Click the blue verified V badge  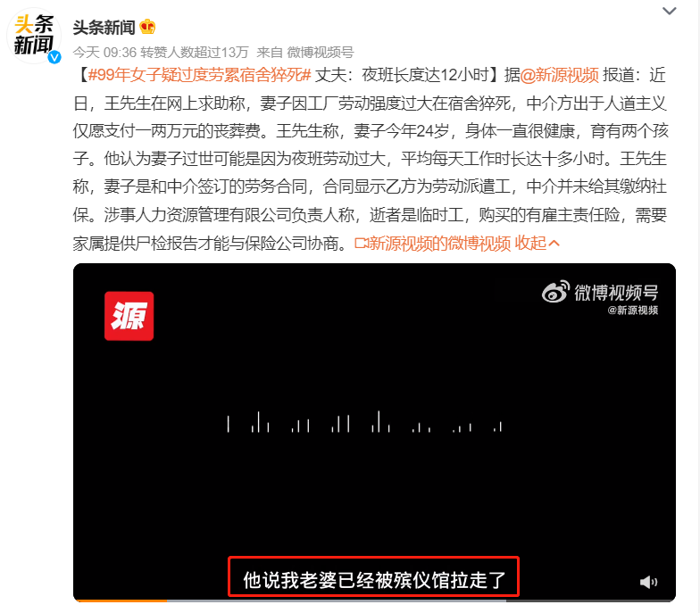click(54, 57)
